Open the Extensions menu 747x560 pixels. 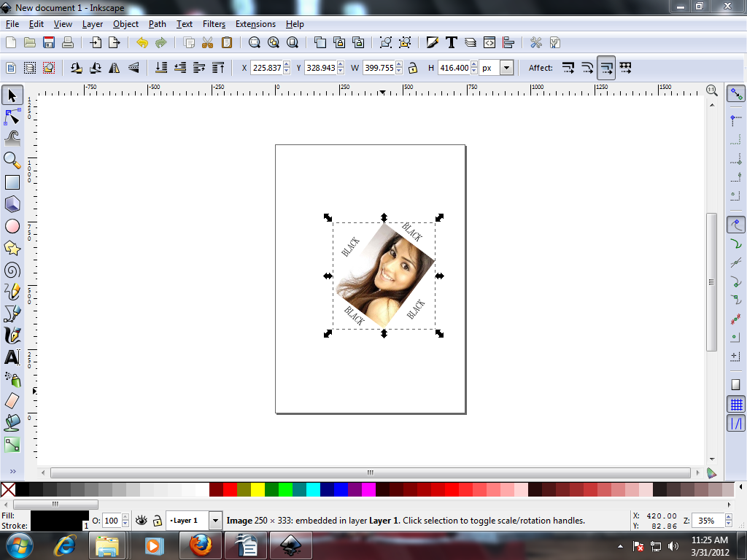point(255,24)
